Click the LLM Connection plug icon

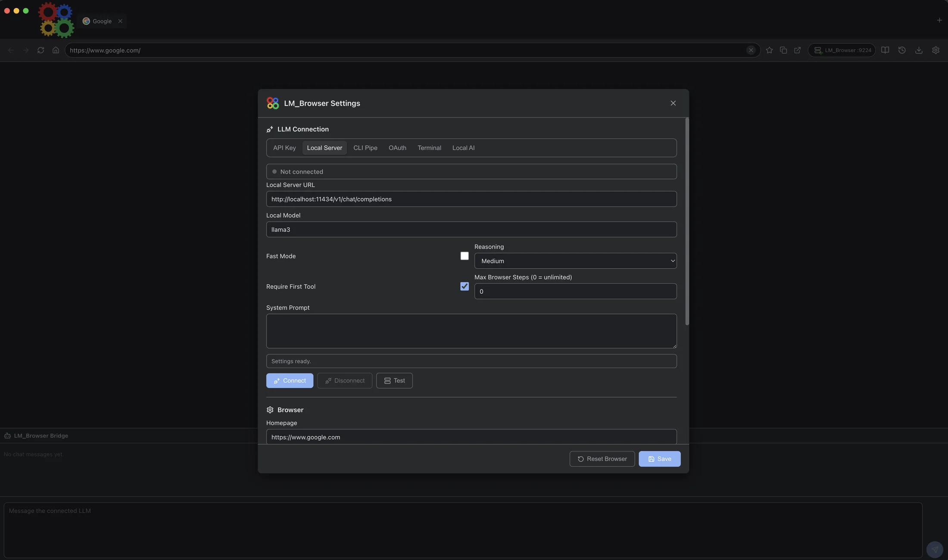tap(270, 129)
